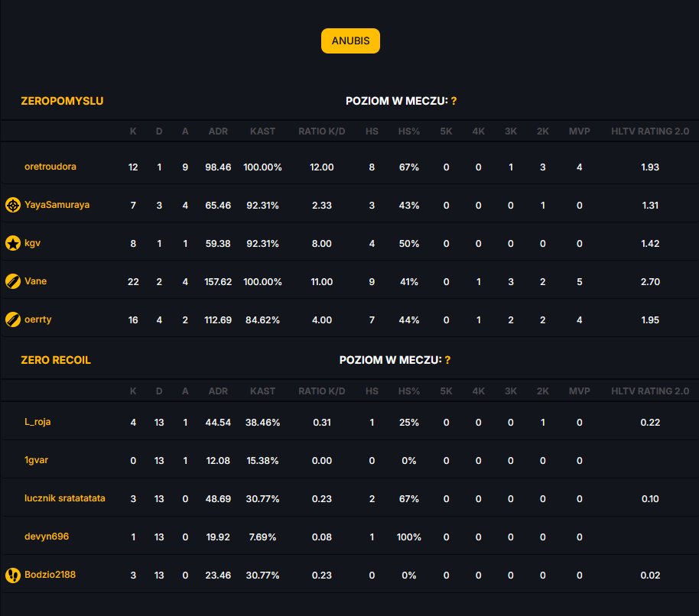The height and width of the screenshot is (616, 699).
Task: Click kgv's rating value 1.42
Action: point(650,244)
